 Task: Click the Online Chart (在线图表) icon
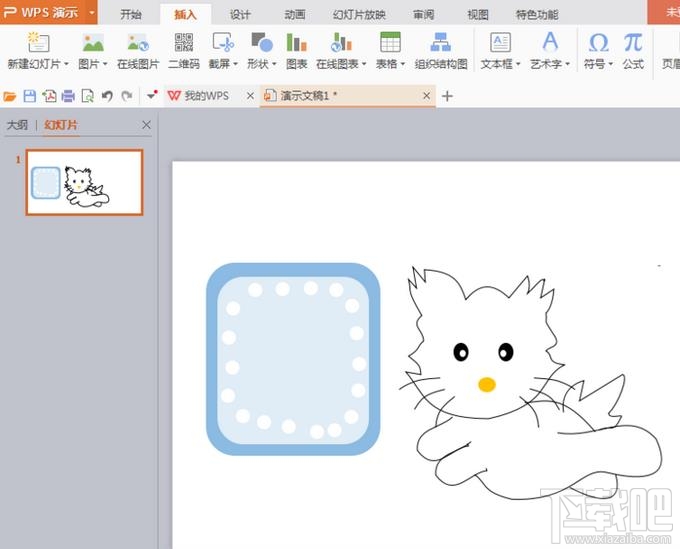[x=341, y=42]
